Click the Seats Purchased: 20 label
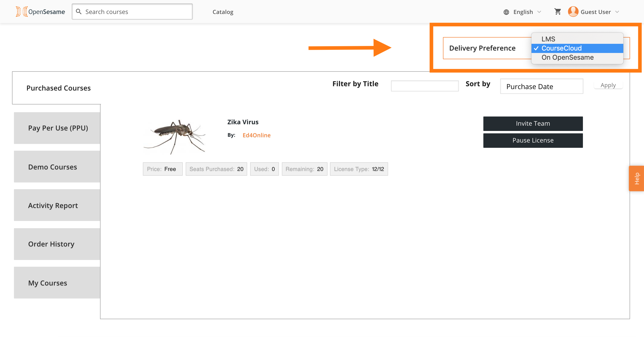 pos(216,169)
